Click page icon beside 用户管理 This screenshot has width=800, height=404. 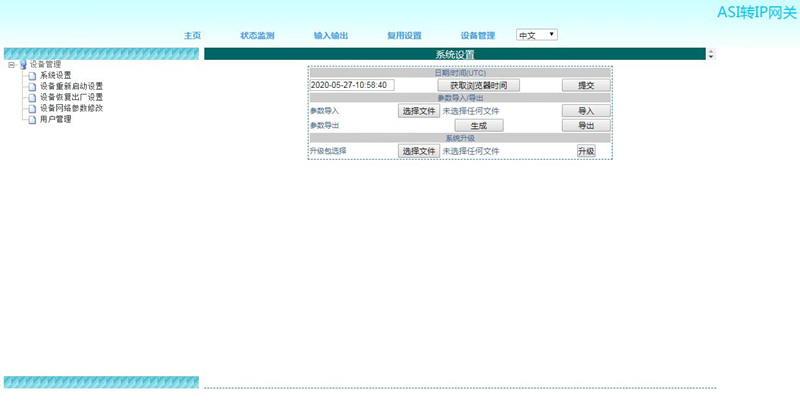[x=32, y=120]
